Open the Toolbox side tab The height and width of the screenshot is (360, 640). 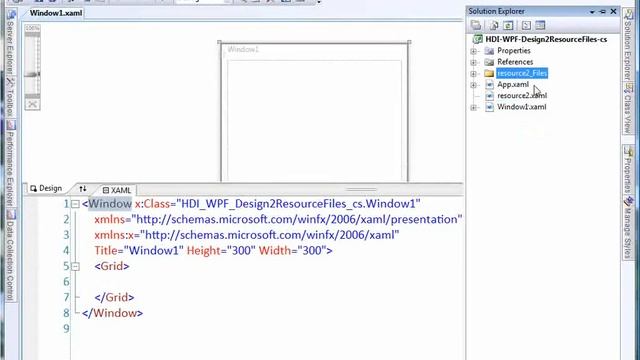[x=11, y=97]
